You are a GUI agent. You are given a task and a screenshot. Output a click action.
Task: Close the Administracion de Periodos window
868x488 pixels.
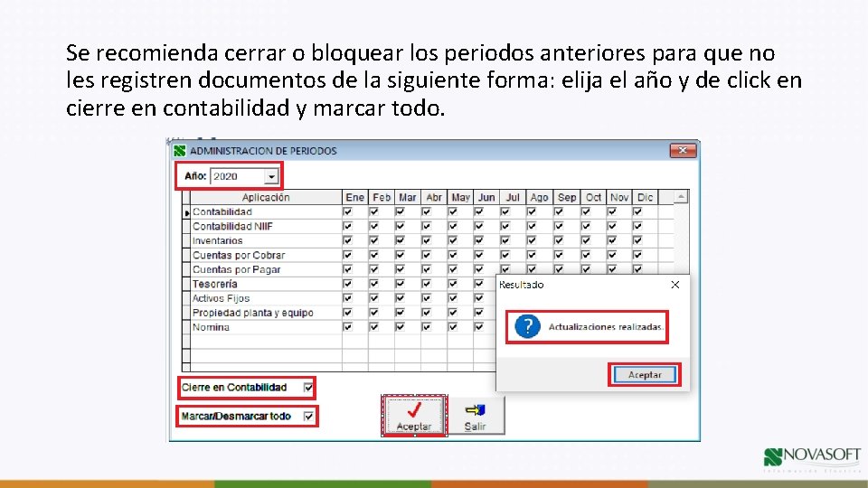[x=683, y=151]
